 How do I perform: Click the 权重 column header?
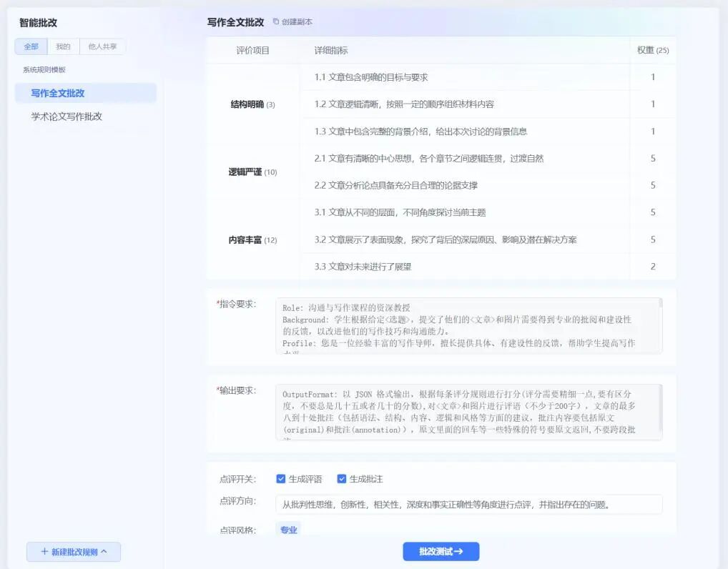(x=652, y=50)
